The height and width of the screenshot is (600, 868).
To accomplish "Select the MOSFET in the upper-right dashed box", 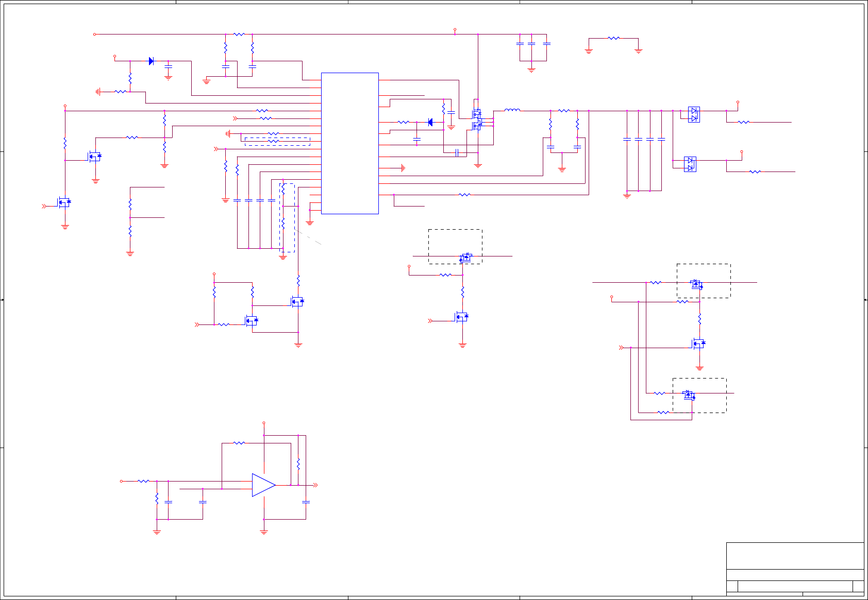I will pyautogui.click(x=696, y=284).
